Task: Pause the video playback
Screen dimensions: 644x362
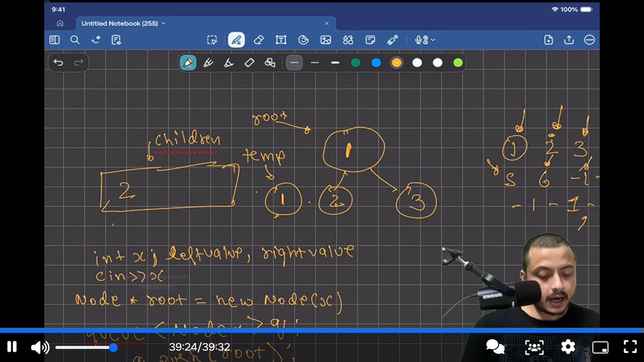Action: tap(12, 347)
